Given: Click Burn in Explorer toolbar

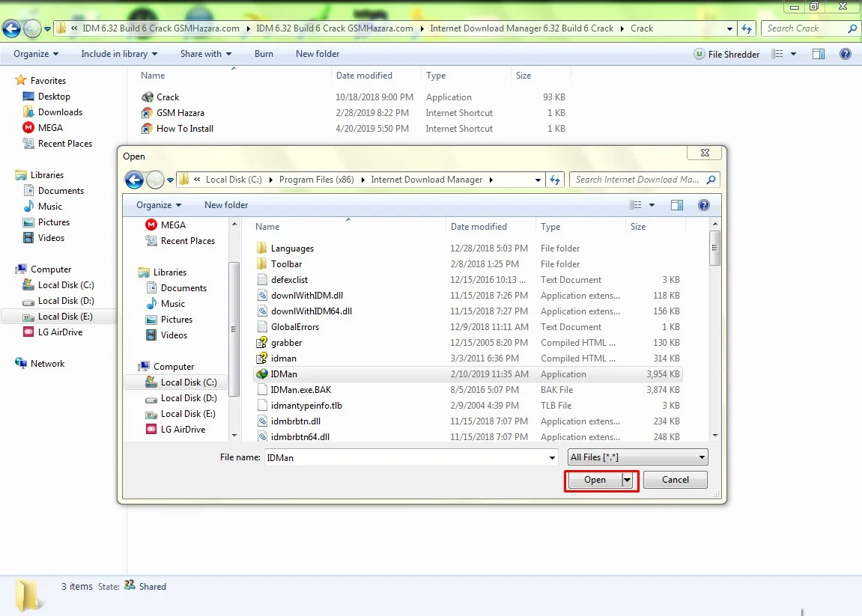Looking at the screenshot, I should [264, 54].
